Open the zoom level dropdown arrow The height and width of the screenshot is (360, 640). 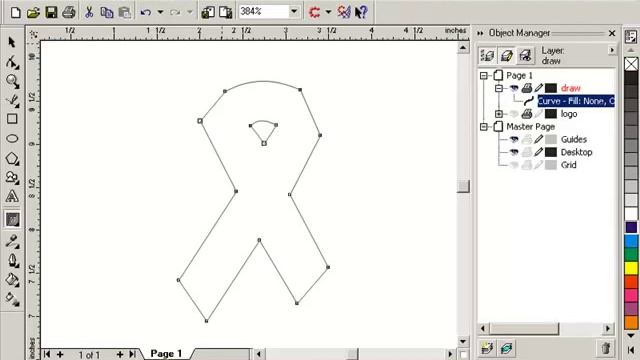coord(294,11)
